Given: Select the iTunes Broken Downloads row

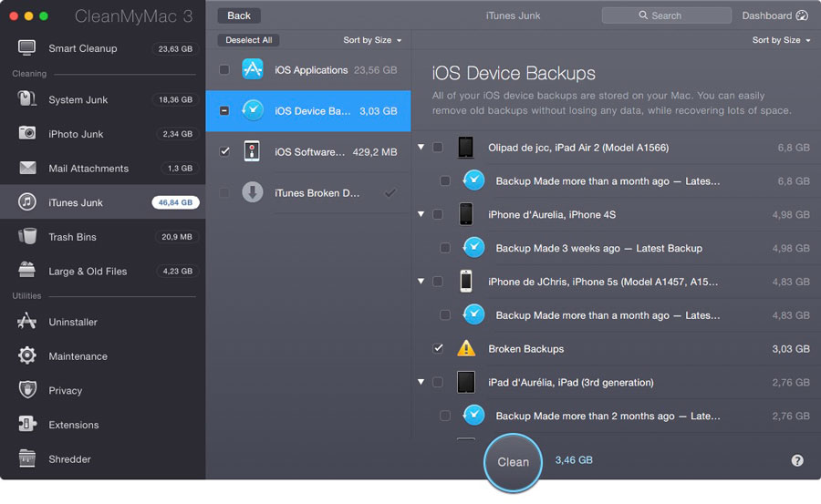Looking at the screenshot, I should (308, 192).
